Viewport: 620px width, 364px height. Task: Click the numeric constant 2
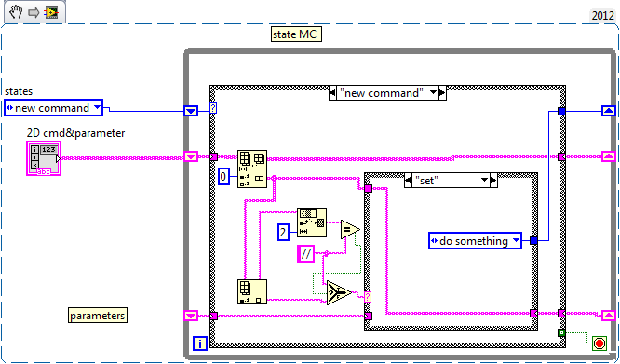click(283, 232)
